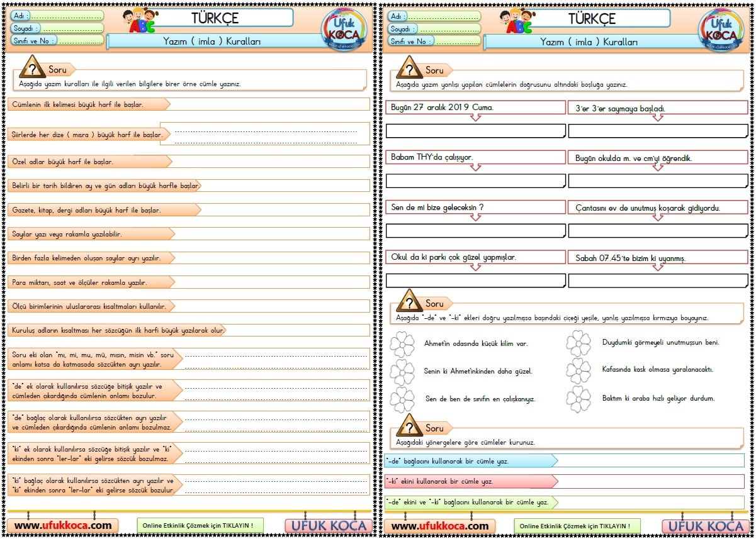Viewport: 756px width, 539px height.
Task: Click the Ufuk Koca round logo on the right page
Action: pos(721,29)
